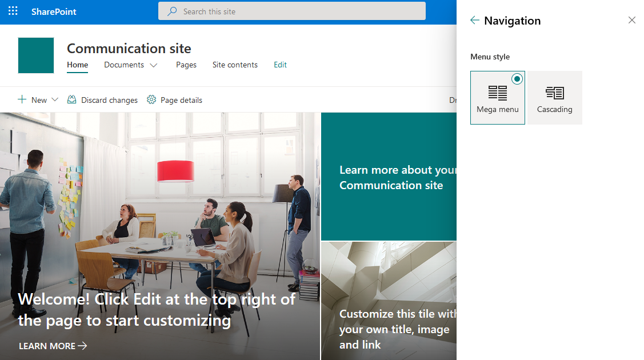This screenshot has height=360, width=644.
Task: Expand the Documents navigation dropdown
Action: [x=154, y=65]
